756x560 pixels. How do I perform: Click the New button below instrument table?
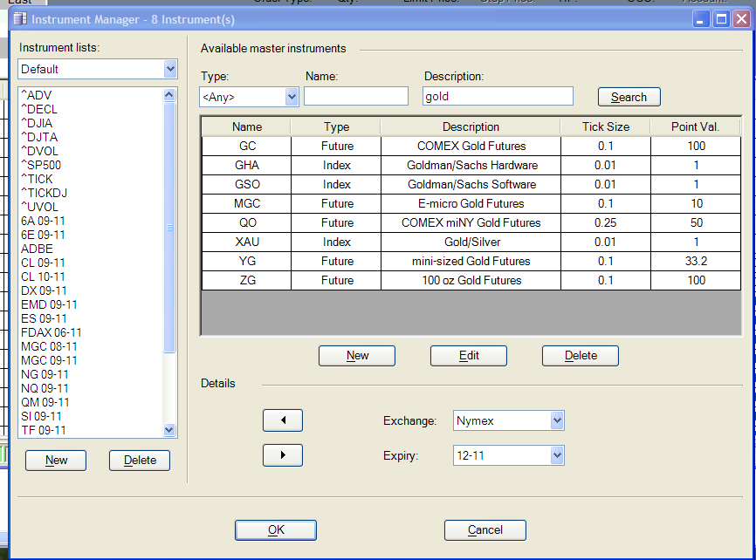(x=356, y=355)
